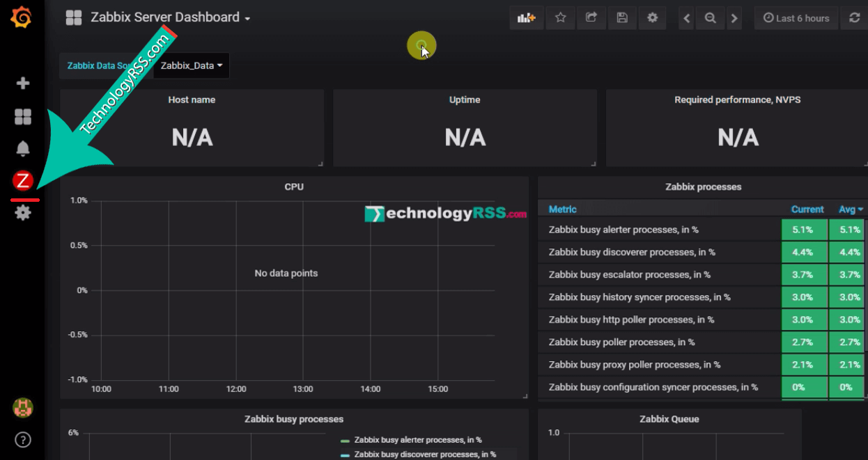The width and height of the screenshot is (868, 460).
Task: Click the user avatar in sidebar
Action: tap(23, 408)
